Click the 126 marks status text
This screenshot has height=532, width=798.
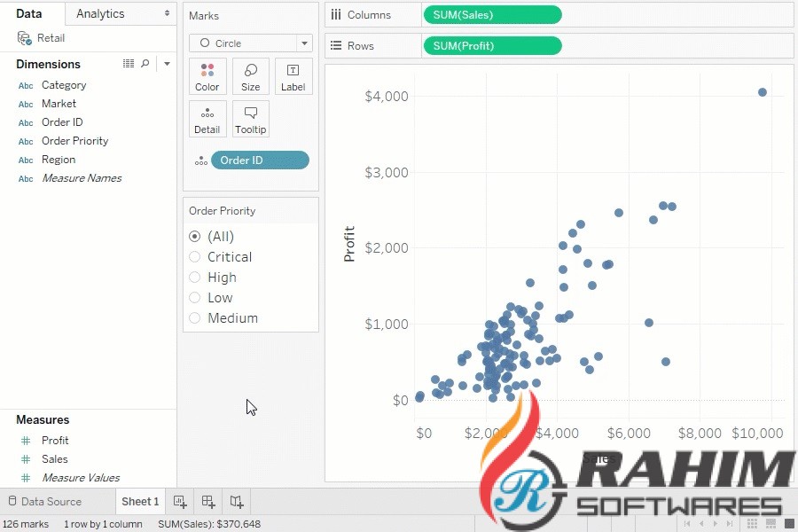(x=26, y=524)
